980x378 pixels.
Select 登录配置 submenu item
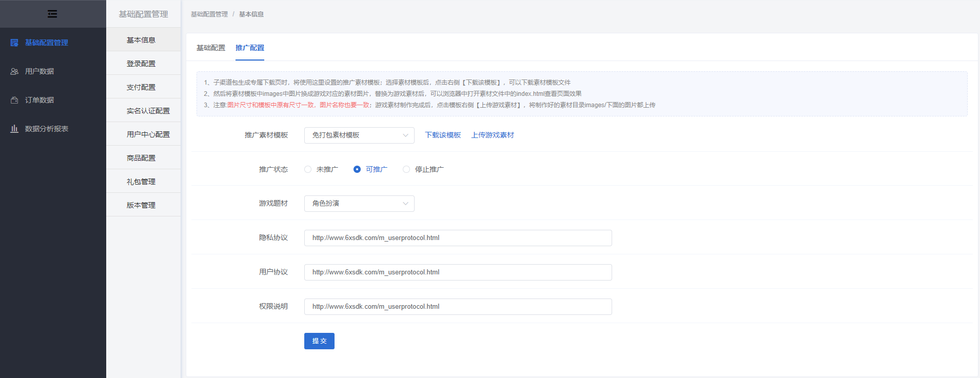[143, 64]
